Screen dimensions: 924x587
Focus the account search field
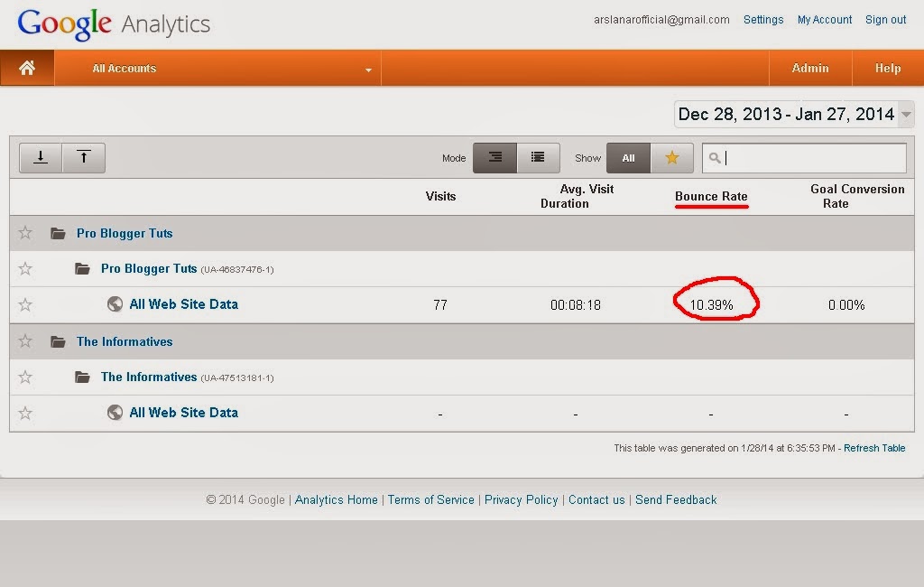pyautogui.click(x=804, y=157)
